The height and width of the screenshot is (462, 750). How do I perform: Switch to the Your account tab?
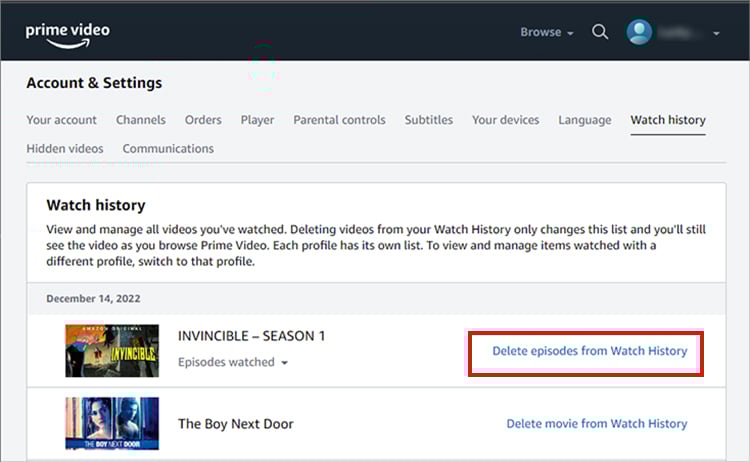tap(61, 120)
